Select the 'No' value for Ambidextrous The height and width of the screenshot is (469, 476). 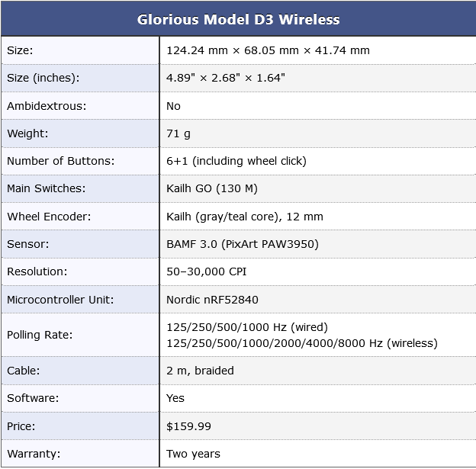pos(173,106)
